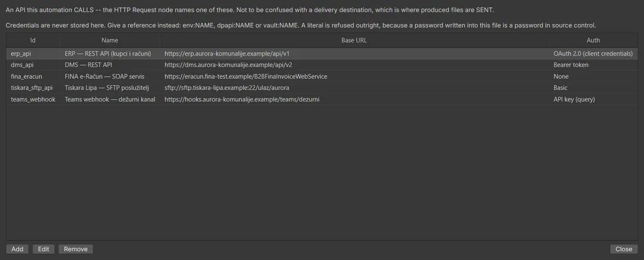
Task: Click the 'None' auth cell
Action: [593, 76]
